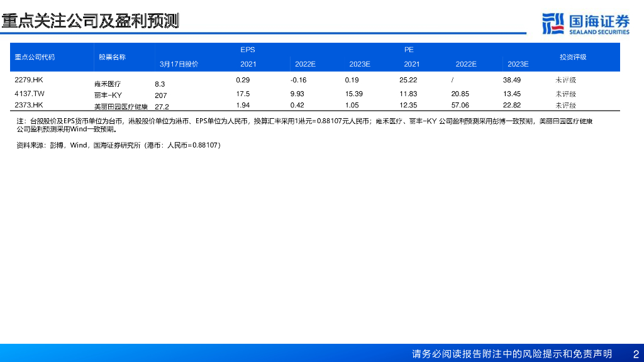Click the 投资评级 column header
This screenshot has width=644, height=362.
573,57
